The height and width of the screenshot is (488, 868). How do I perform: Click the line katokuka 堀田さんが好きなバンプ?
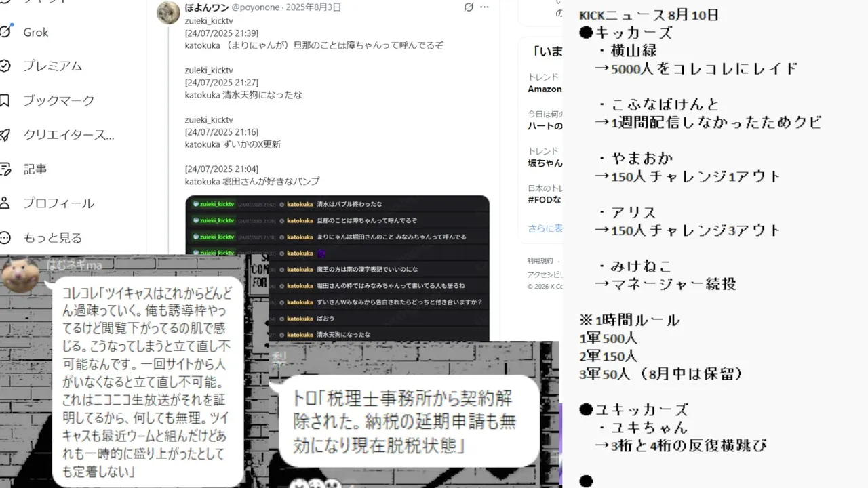[252, 181]
